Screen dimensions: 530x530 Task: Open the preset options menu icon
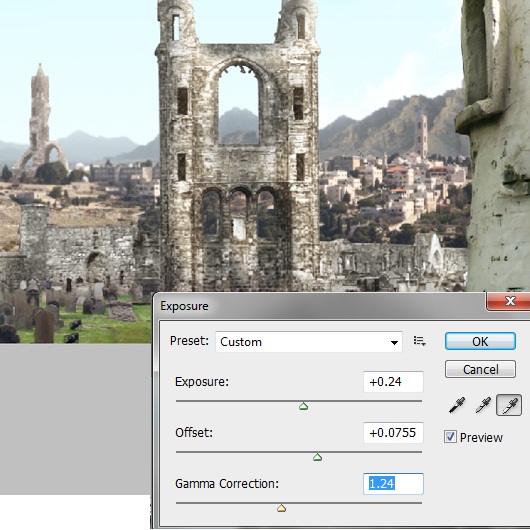pyautogui.click(x=419, y=341)
